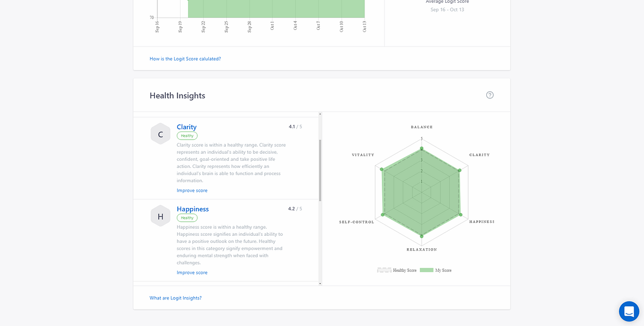This screenshot has width=644, height=326.
Task: Click the Balance point on radar chart
Action: point(422,148)
